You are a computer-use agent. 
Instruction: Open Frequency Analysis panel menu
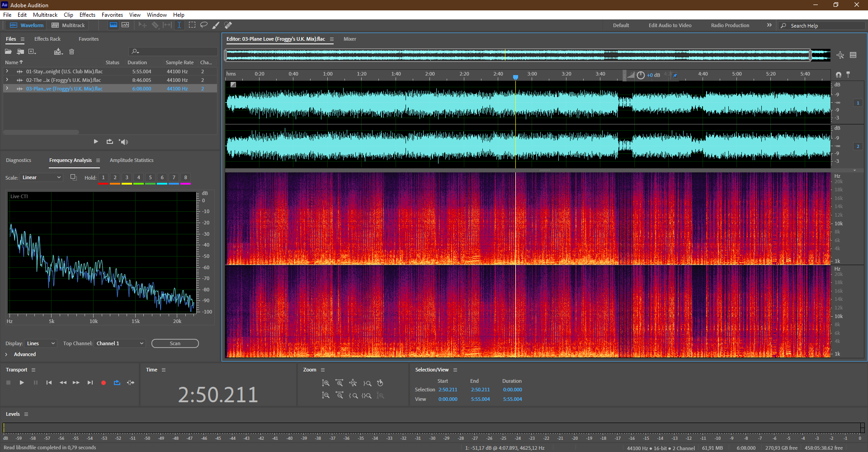click(x=98, y=160)
